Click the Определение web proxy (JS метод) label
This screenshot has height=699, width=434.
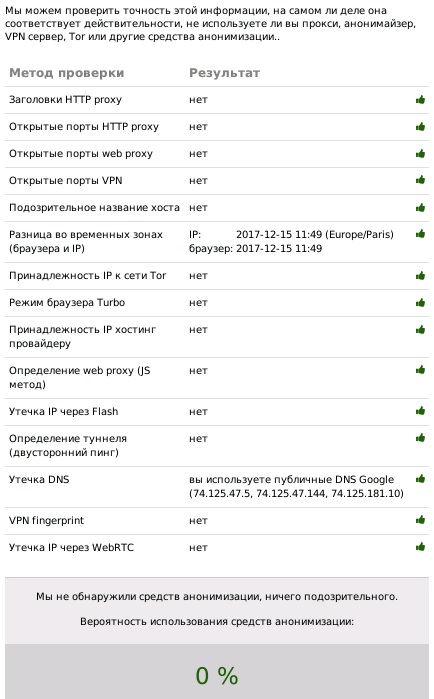[x=80, y=378]
